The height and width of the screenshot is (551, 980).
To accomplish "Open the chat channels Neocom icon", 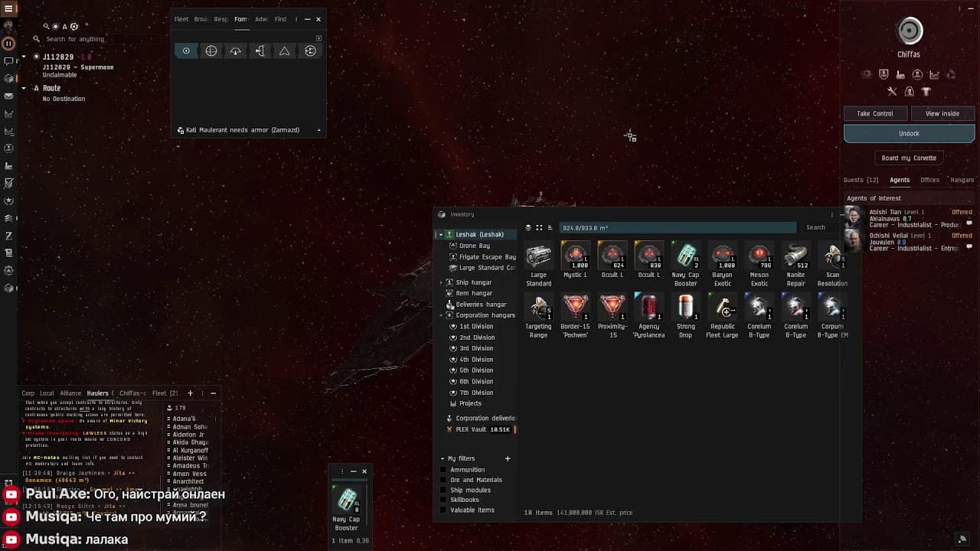I will click(x=8, y=61).
